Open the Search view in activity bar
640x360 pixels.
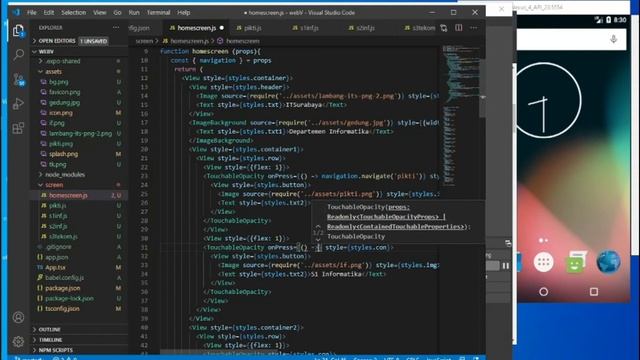pyautogui.click(x=18, y=54)
